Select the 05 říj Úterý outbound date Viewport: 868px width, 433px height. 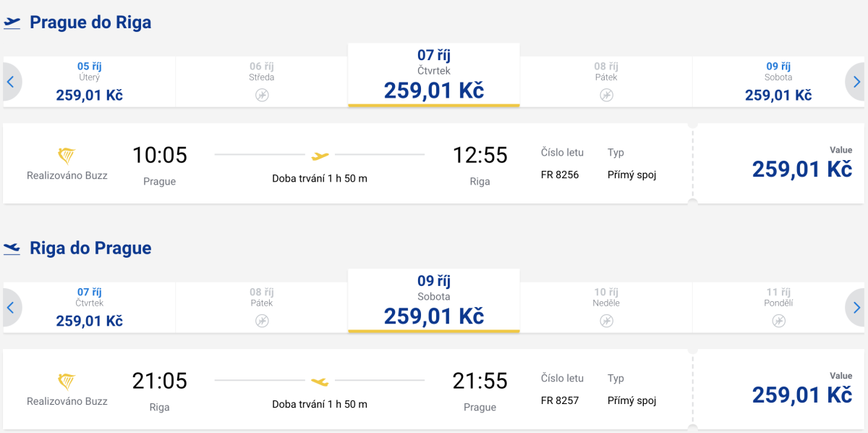[x=90, y=82]
